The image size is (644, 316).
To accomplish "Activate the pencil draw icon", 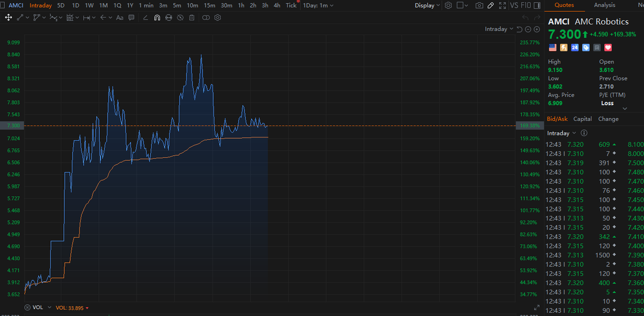I will tap(491, 5).
